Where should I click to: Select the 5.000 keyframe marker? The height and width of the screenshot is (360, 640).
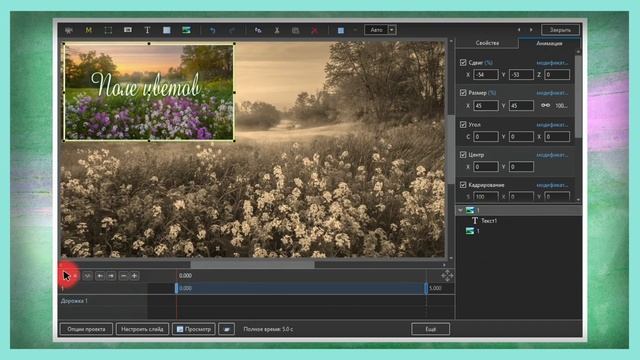click(x=426, y=288)
